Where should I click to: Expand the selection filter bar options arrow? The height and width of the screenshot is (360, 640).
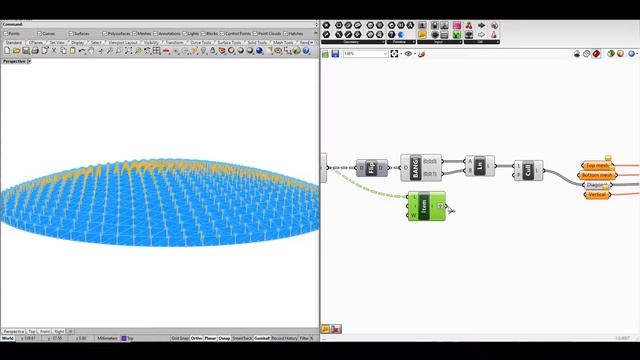tap(316, 33)
